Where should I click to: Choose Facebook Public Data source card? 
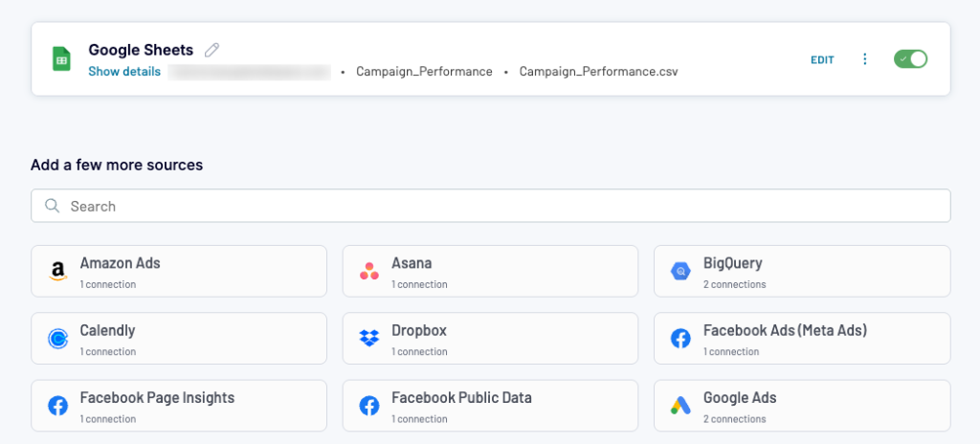[490, 406]
